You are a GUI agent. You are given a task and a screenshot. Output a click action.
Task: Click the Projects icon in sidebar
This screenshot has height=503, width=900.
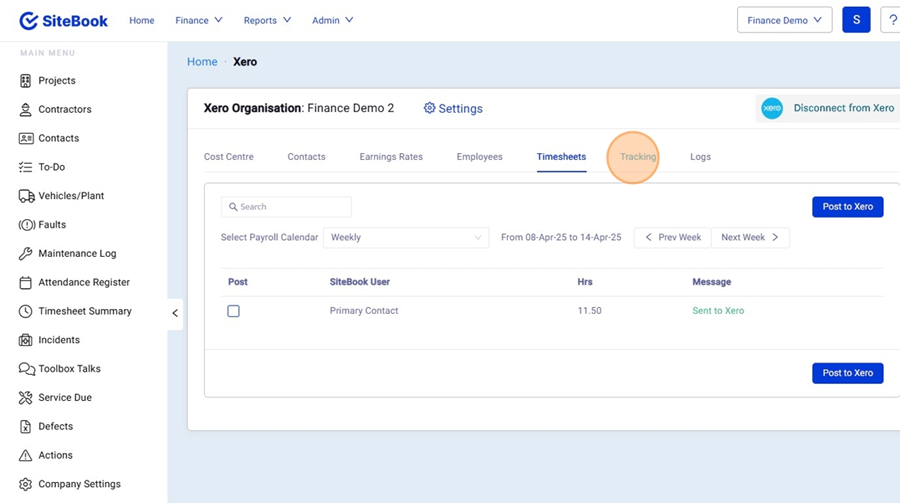point(26,81)
